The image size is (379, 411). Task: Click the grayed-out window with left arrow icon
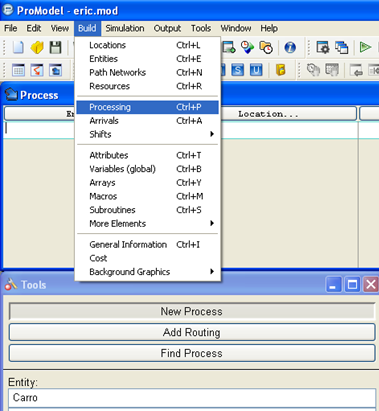(x=356, y=70)
